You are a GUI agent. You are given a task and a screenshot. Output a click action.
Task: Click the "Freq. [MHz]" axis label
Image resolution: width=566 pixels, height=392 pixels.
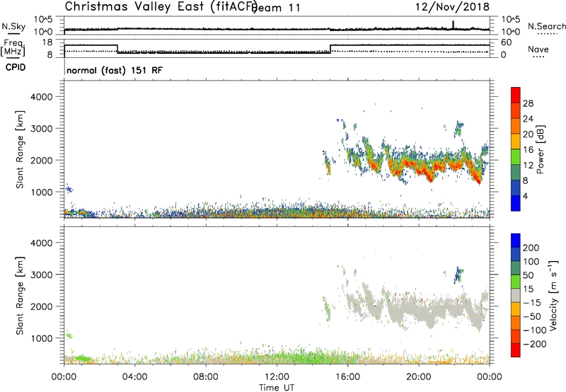(13, 47)
